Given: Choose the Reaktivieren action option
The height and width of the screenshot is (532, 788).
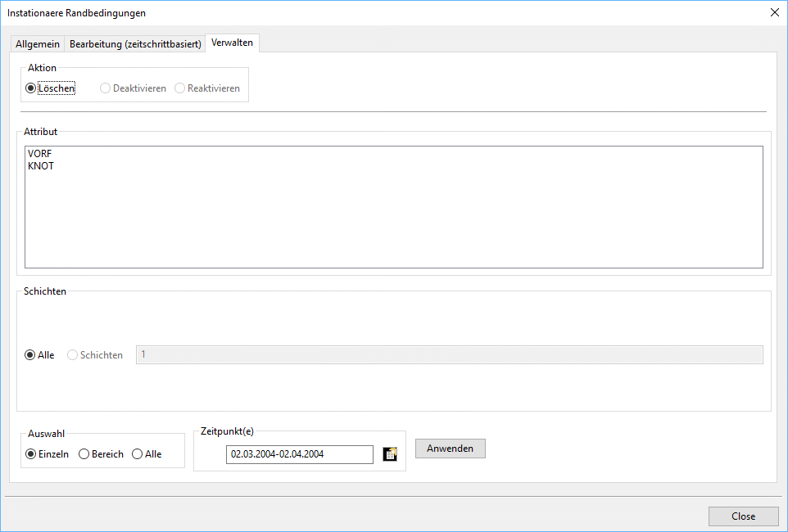Looking at the screenshot, I should pyautogui.click(x=180, y=88).
